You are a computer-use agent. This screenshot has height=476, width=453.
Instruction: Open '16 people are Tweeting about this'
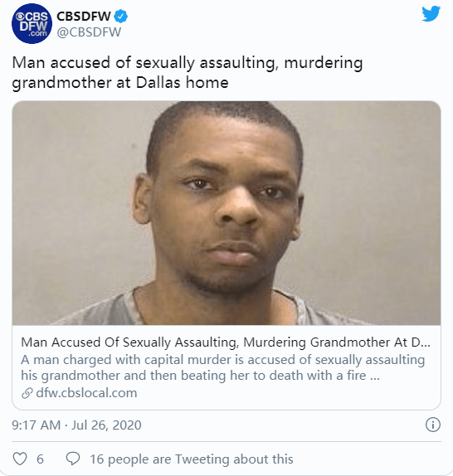[x=192, y=459]
